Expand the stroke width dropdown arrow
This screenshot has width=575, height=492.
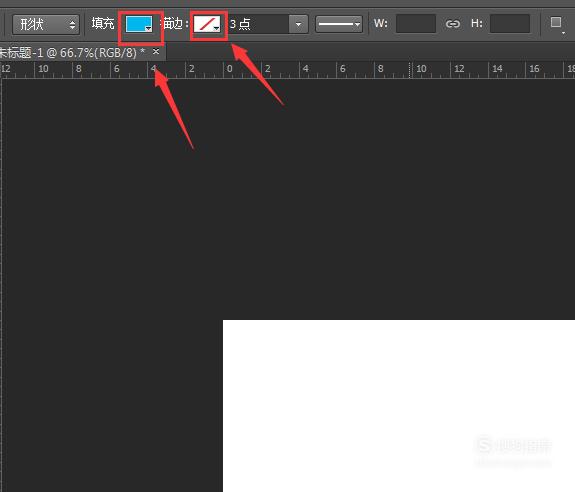(299, 24)
